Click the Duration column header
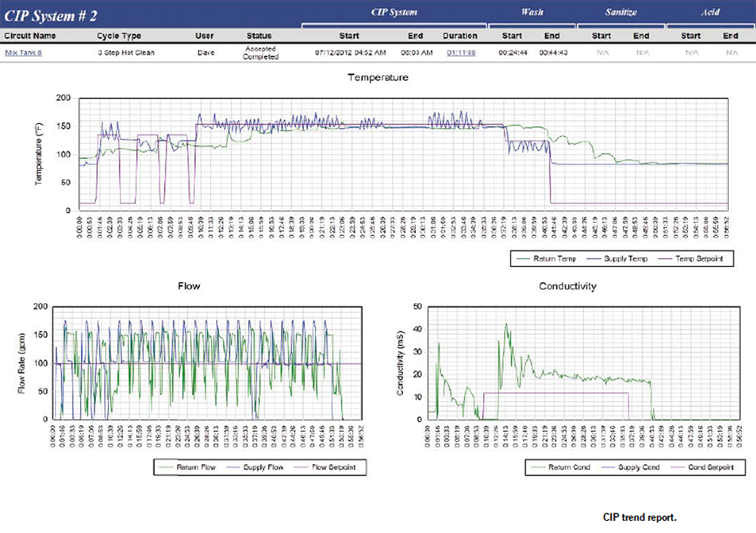Screen dimensions: 756x533 pos(460,36)
